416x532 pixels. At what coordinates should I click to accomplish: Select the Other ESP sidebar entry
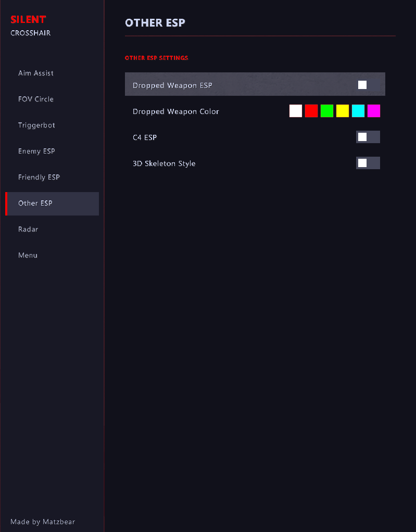click(35, 203)
